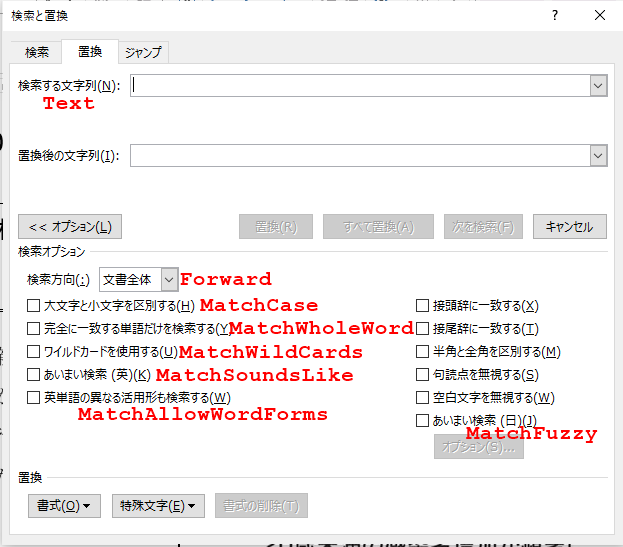Collapse options with << オプション(L) button
The image size is (623, 547).
(x=70, y=227)
